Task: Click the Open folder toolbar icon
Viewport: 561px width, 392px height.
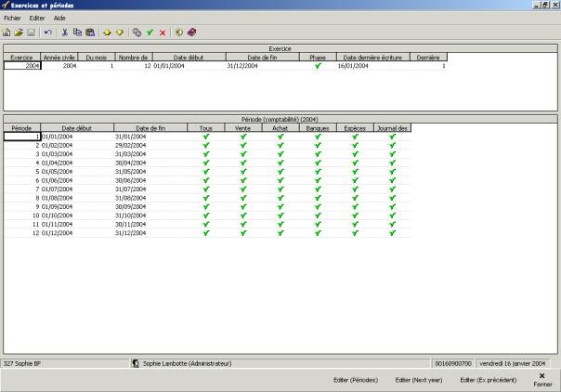Action: [19, 33]
